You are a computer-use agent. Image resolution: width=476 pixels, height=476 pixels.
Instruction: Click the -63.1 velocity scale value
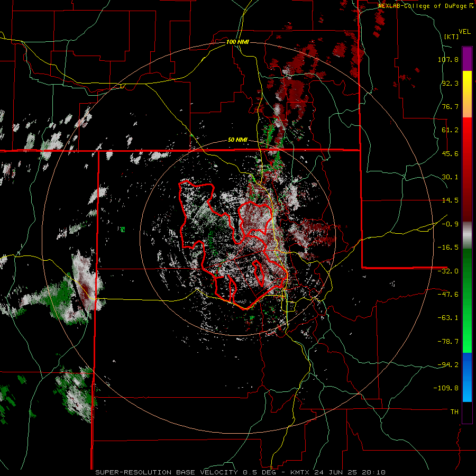coord(448,318)
